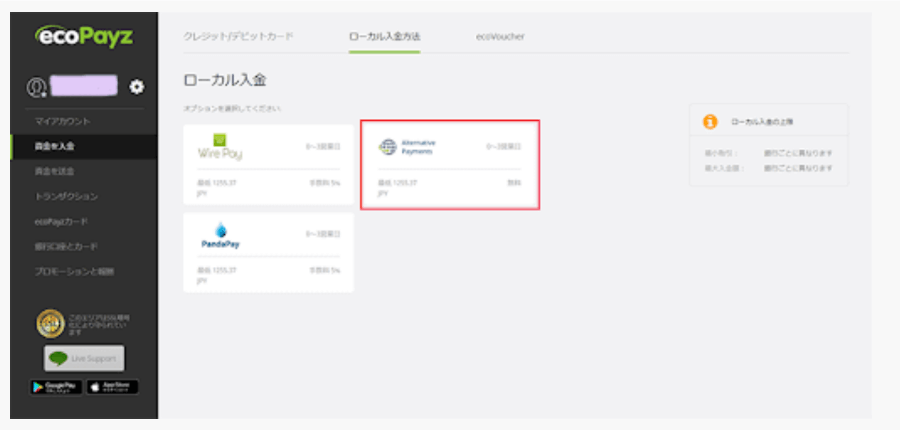Viewport: 900px width, 430px height.
Task: Click the 最大入金額 label
Action: coord(724,168)
